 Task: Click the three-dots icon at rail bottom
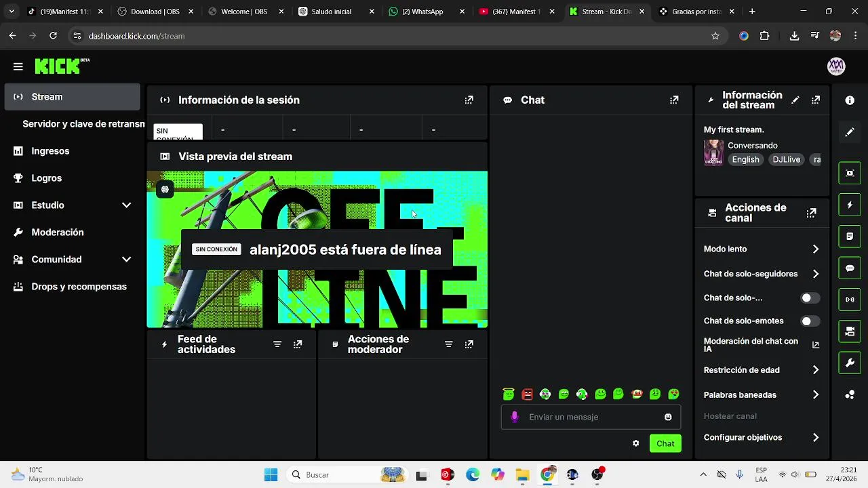coord(850,395)
